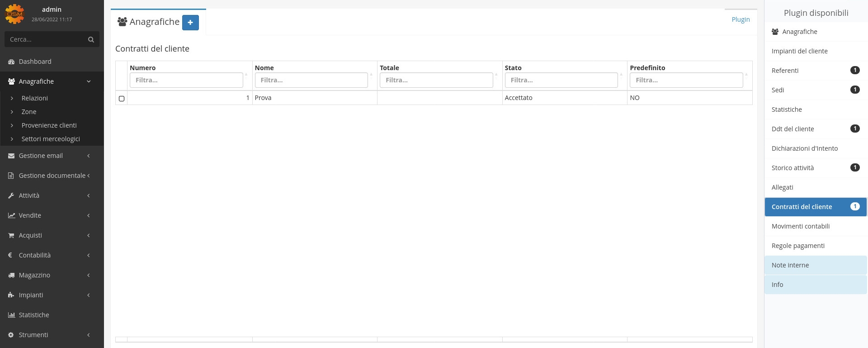Click the blue plus add button

[x=190, y=22]
